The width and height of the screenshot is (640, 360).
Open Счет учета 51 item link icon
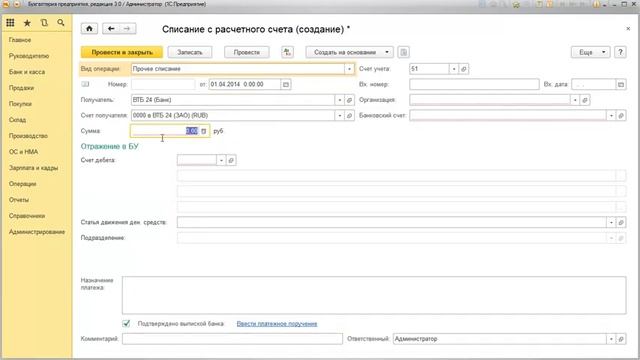point(464,69)
